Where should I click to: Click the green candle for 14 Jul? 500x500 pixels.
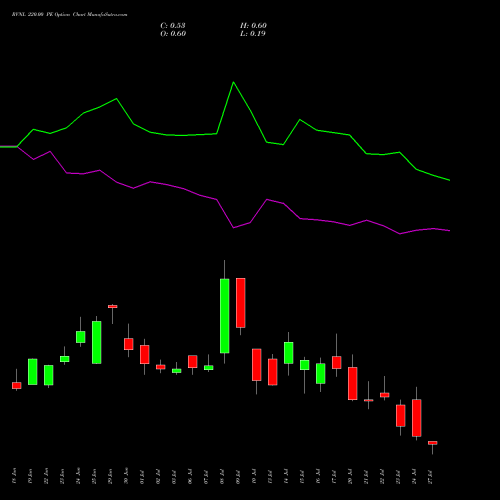pyautogui.click(x=289, y=353)
